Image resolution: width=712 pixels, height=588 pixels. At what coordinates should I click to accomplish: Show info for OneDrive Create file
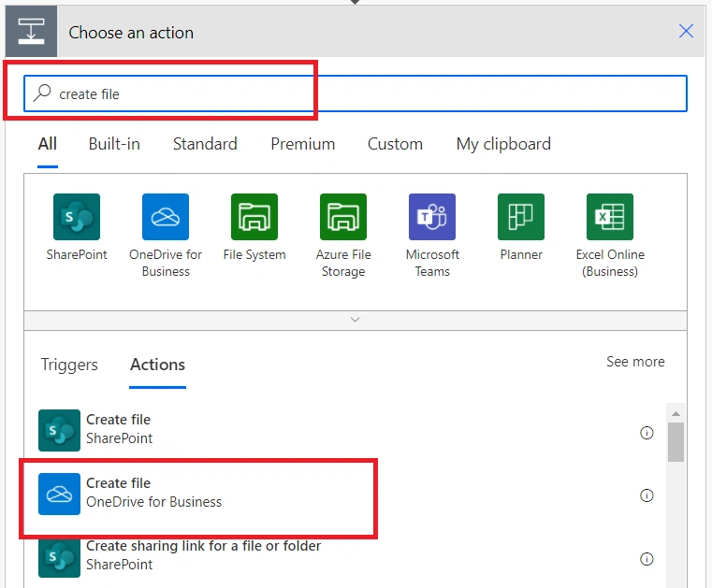tap(647, 495)
